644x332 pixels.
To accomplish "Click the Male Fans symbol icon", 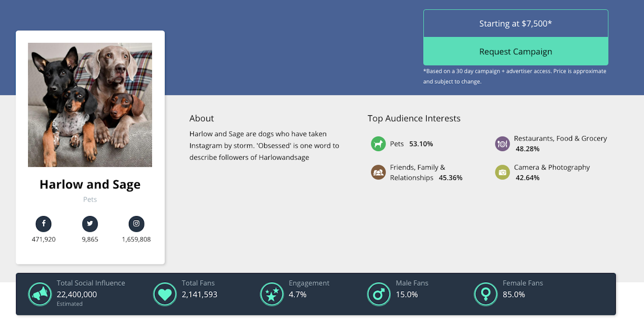I will tap(379, 294).
